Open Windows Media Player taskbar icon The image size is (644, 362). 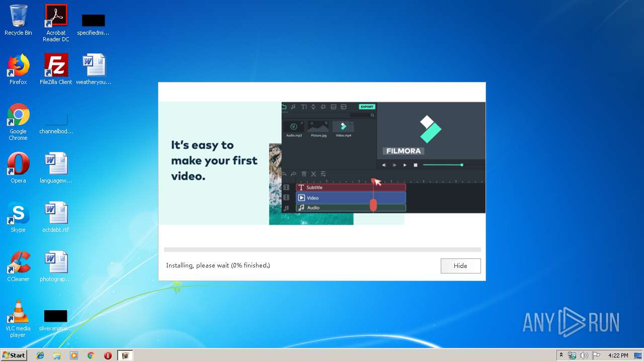(x=74, y=355)
